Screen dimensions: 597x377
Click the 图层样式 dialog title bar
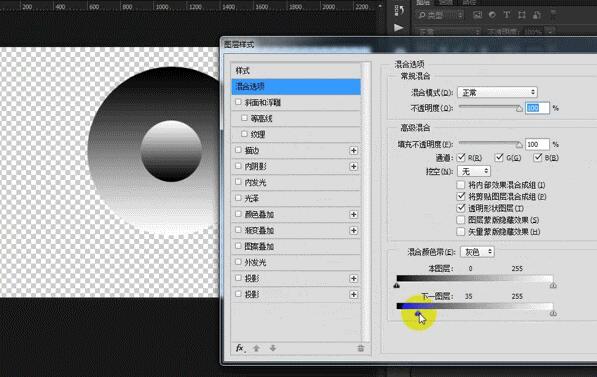[408, 45]
